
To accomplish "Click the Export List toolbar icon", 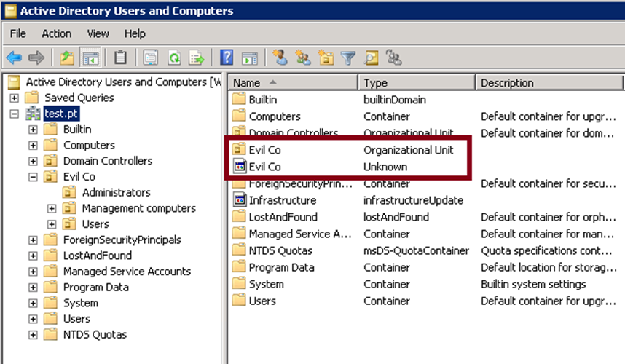I will point(197,58).
